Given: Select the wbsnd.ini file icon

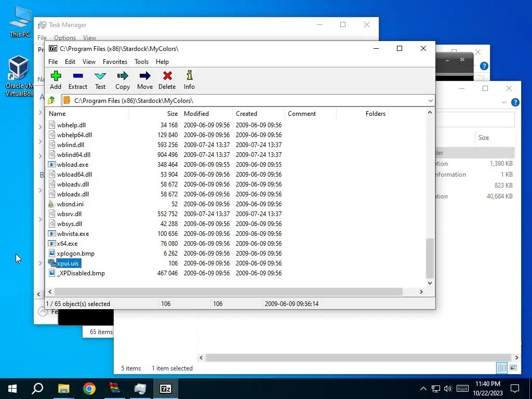Looking at the screenshot, I should pos(51,204).
